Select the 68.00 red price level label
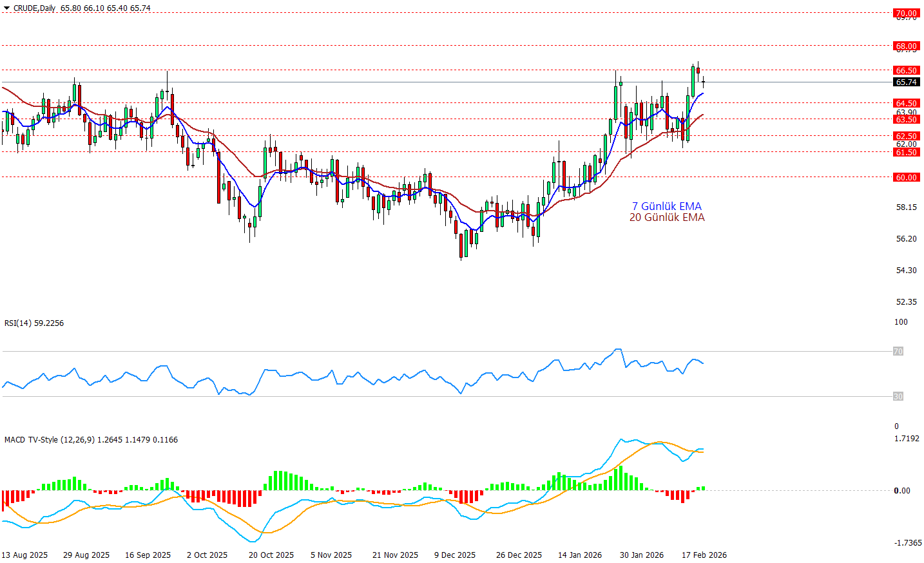The width and height of the screenshot is (924, 563). (x=906, y=46)
